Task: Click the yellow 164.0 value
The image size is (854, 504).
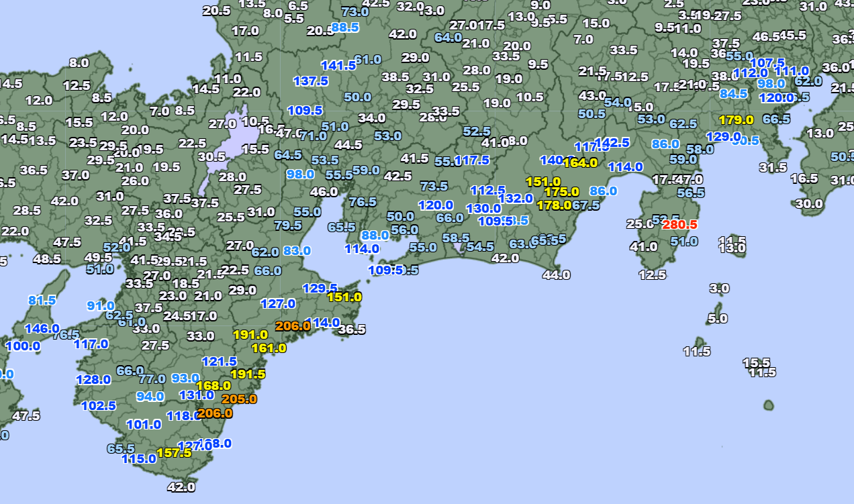Action: point(580,162)
